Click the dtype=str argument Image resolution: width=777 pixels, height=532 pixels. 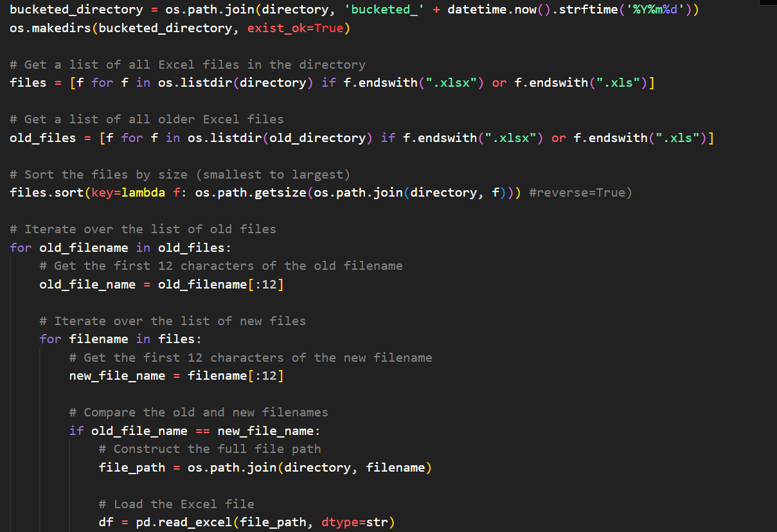click(x=358, y=522)
